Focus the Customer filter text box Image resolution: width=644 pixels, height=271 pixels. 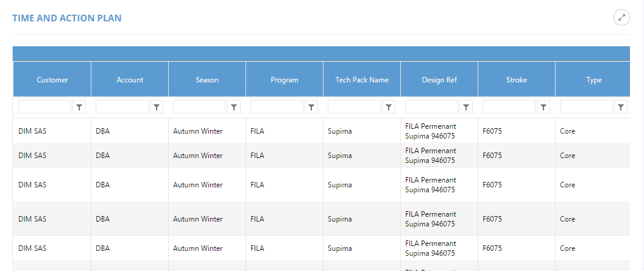tap(45, 107)
